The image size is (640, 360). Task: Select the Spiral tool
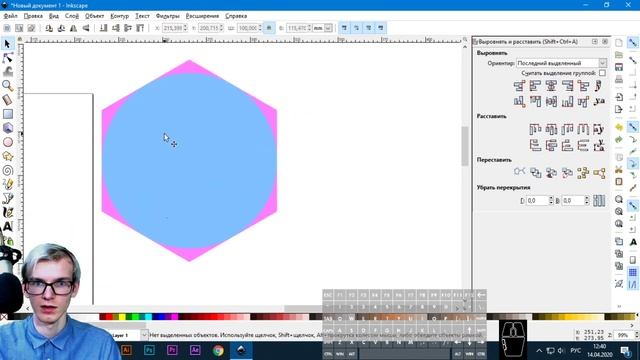pyautogui.click(x=7, y=170)
